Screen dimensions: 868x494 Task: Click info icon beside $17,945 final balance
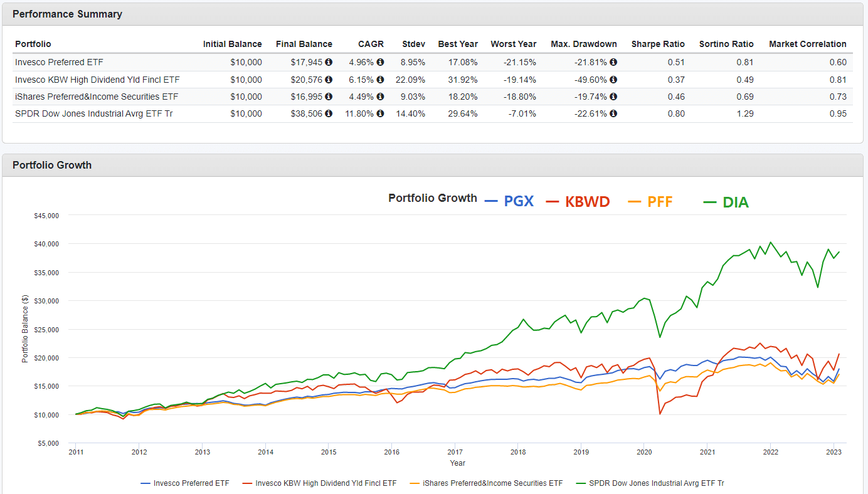click(329, 63)
